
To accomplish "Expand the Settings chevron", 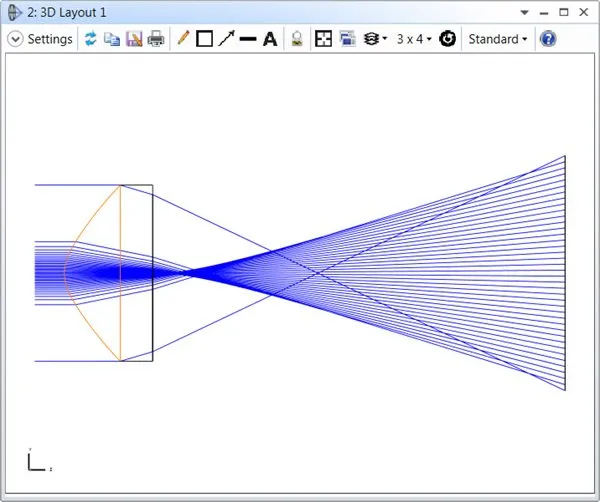I will (15, 39).
